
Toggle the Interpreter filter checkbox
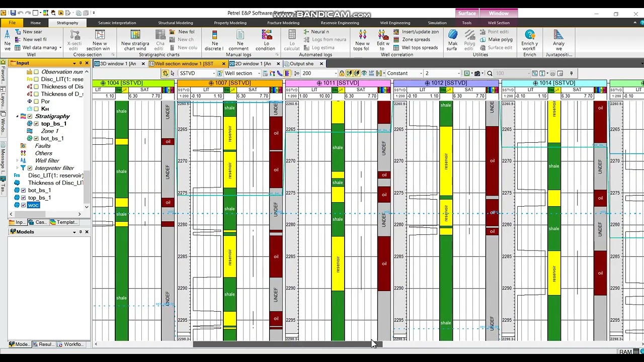[x=30, y=168]
